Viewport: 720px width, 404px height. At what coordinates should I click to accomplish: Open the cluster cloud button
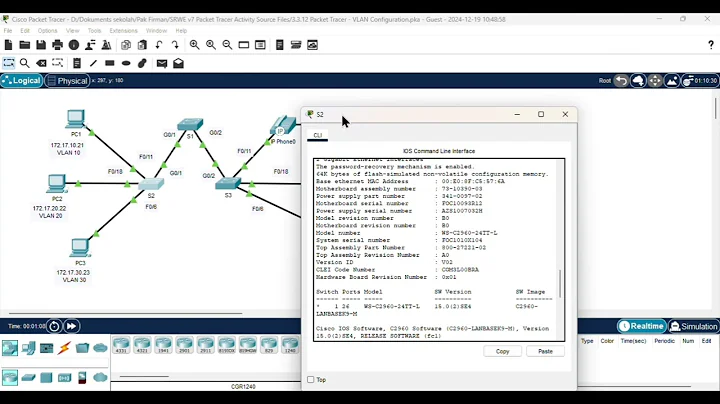(638, 81)
